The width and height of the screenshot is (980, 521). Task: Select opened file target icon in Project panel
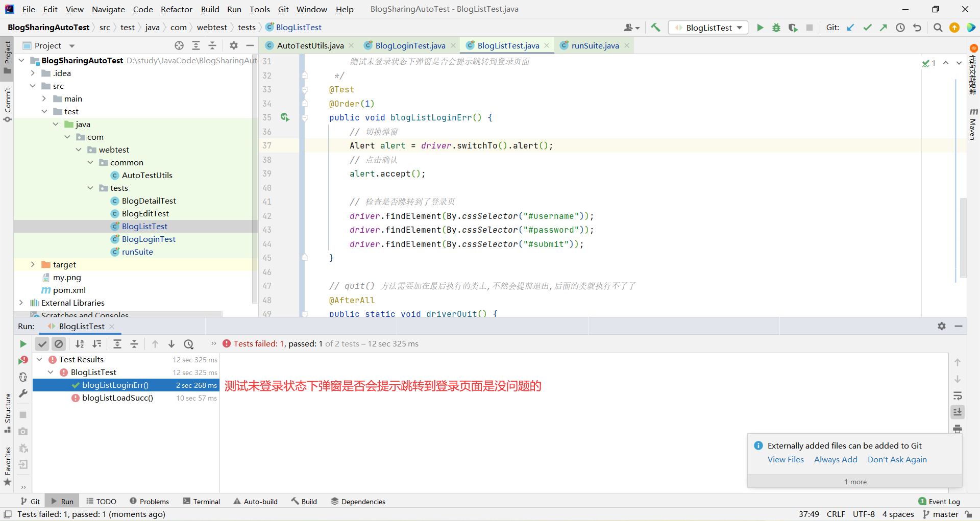point(179,45)
